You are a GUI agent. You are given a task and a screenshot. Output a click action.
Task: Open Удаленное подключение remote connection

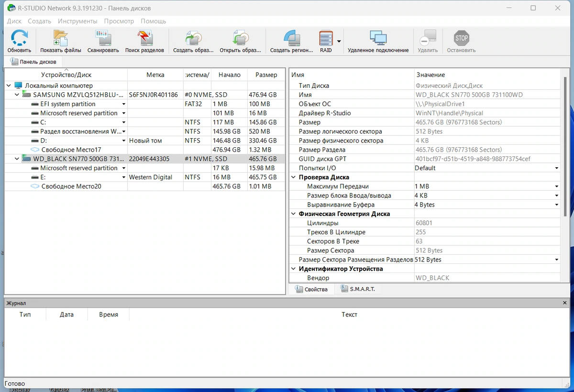(x=378, y=38)
